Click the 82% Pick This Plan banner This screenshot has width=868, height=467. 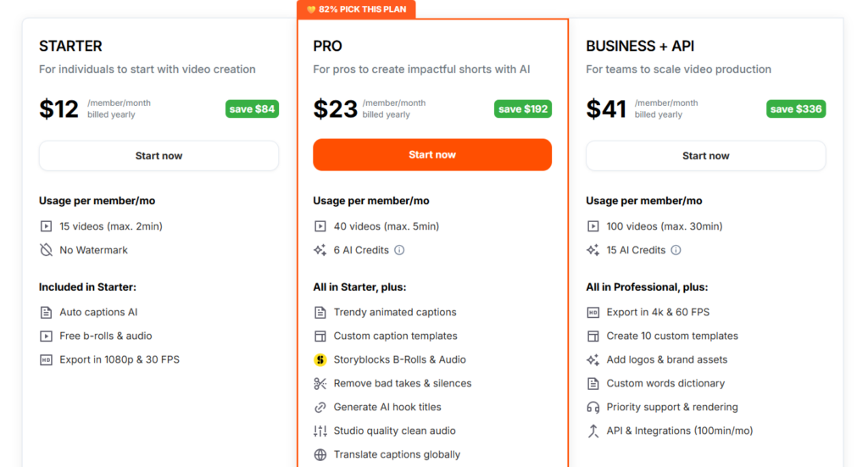356,9
